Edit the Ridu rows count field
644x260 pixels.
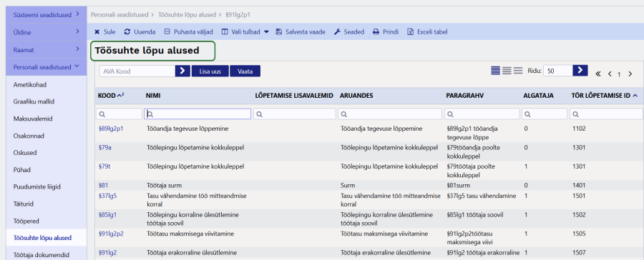(557, 71)
